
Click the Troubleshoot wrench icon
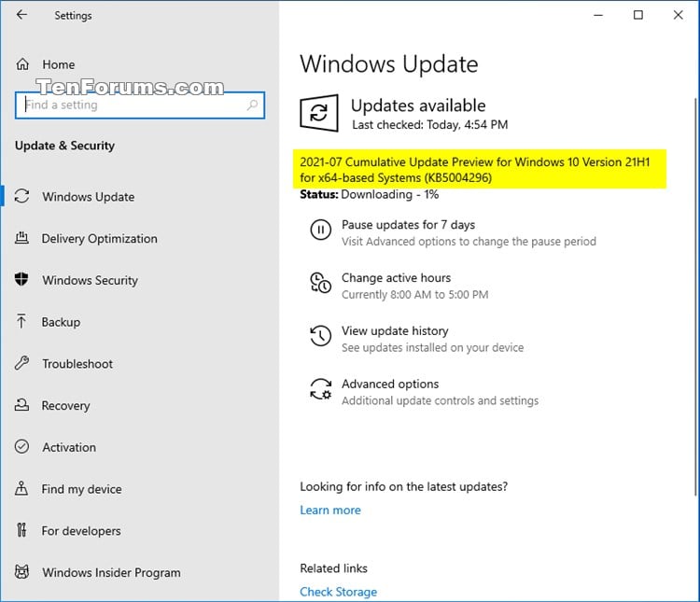coord(21,363)
